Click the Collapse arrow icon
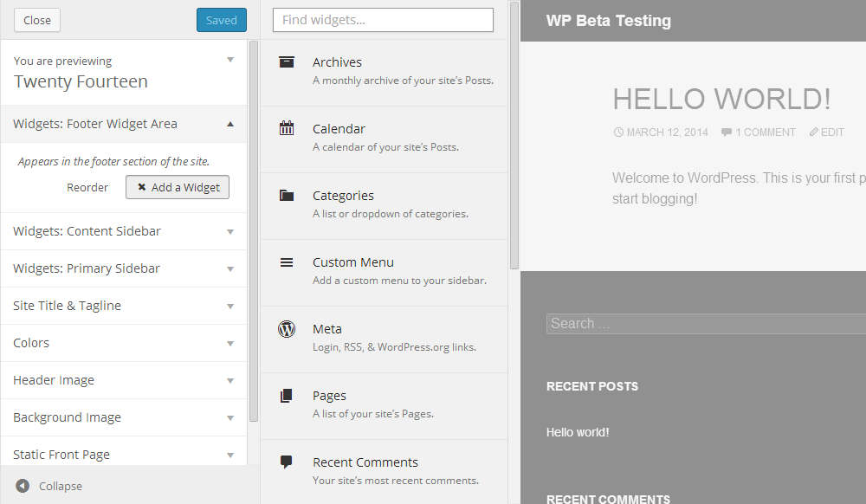Screen dimensions: 866x504 [23, 486]
